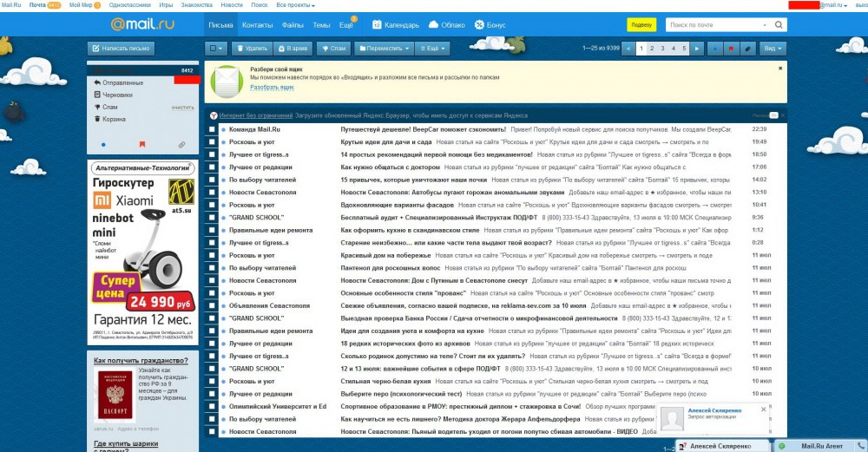Click envelope icon in yellow banner
The image size is (868, 452).
pyautogui.click(x=226, y=82)
